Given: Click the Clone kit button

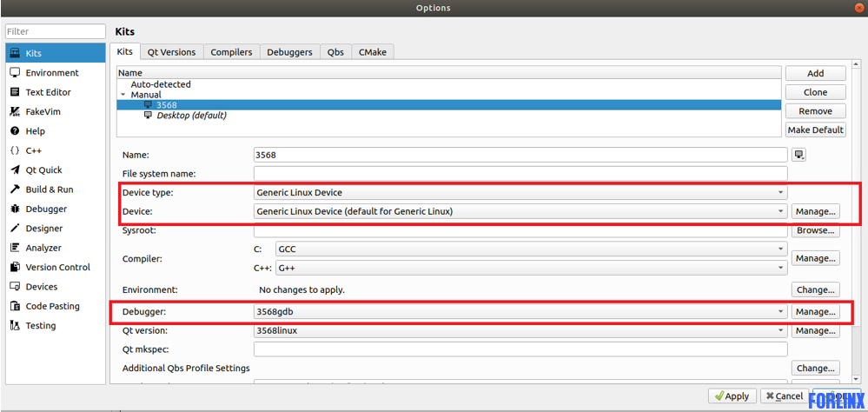Looking at the screenshot, I should pyautogui.click(x=815, y=92).
